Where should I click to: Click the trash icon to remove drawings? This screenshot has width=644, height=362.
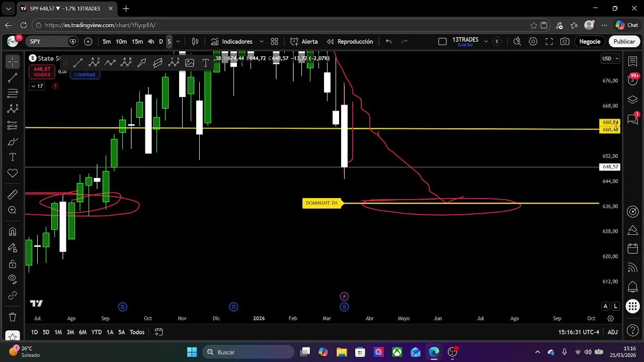13,317
